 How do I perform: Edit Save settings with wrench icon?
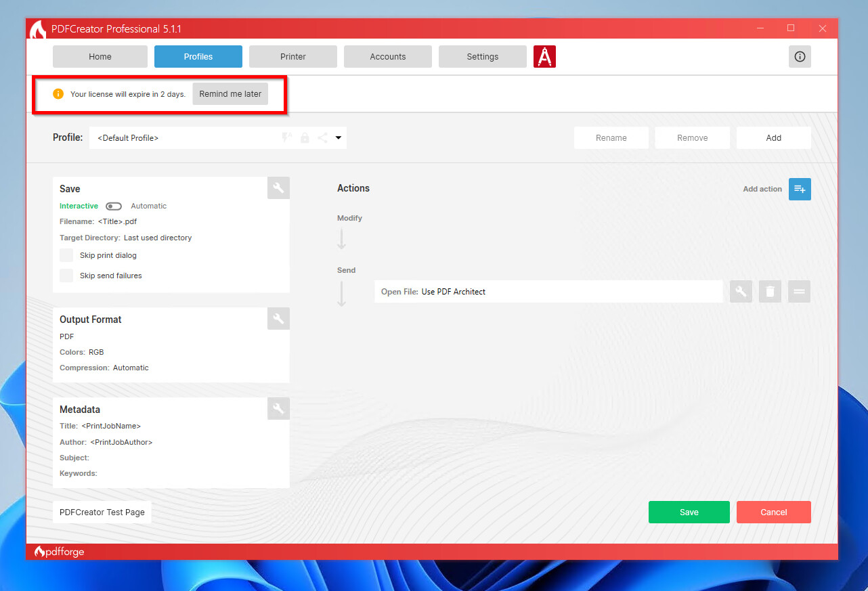(x=278, y=188)
